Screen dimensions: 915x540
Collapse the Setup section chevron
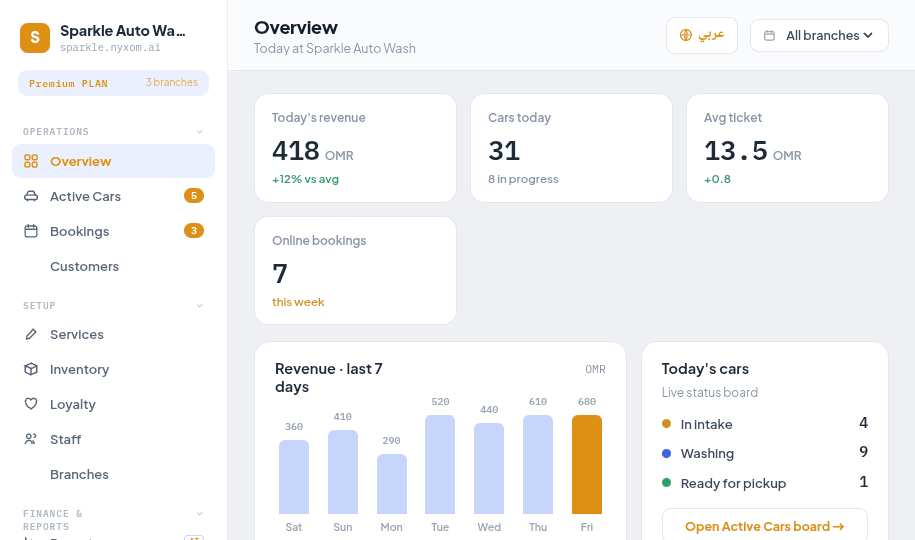[200, 306]
